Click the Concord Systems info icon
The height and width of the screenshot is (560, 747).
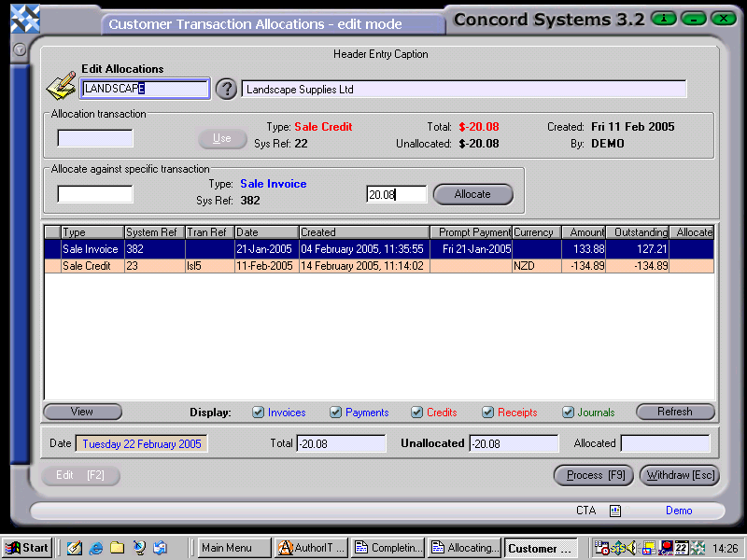(x=662, y=18)
